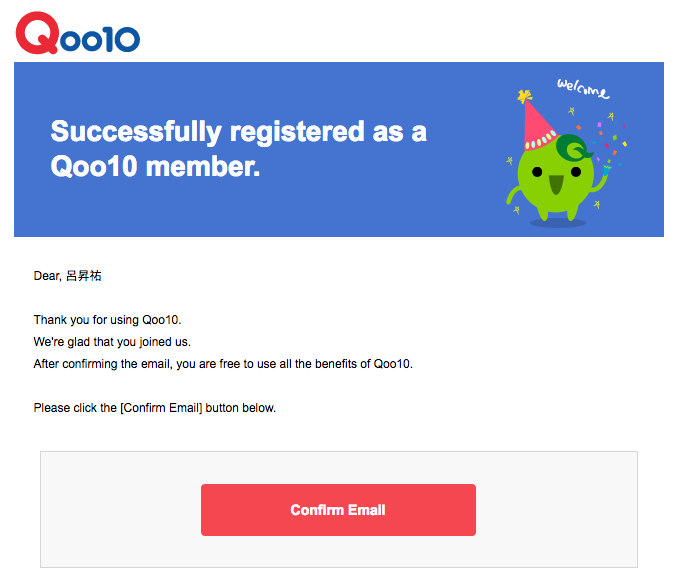682x585 pixels.
Task: Click the blue "10" in the logo
Action: [120, 39]
